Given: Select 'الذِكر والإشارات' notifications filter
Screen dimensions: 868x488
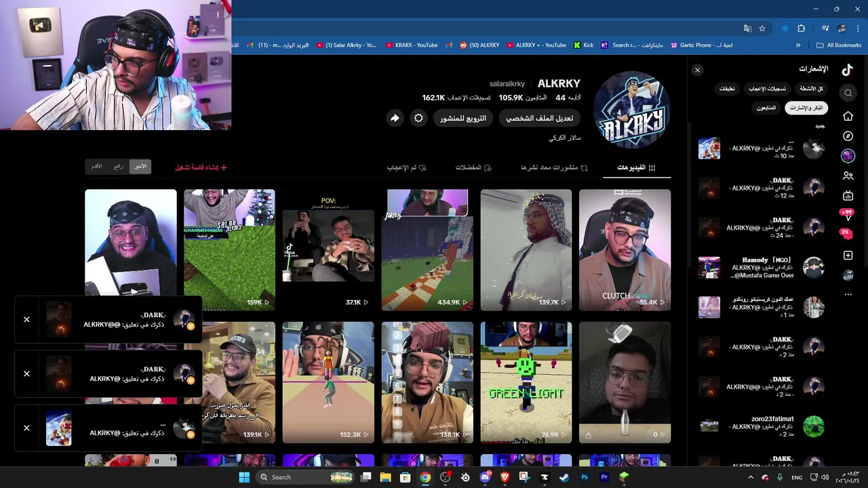Looking at the screenshot, I should pos(806,108).
